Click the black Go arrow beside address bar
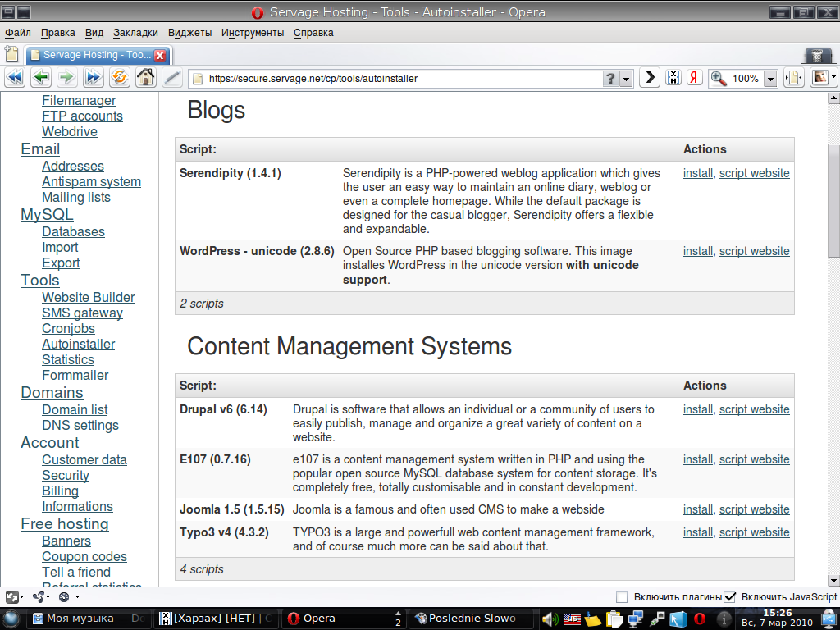The width and height of the screenshot is (840, 630). pyautogui.click(x=650, y=78)
